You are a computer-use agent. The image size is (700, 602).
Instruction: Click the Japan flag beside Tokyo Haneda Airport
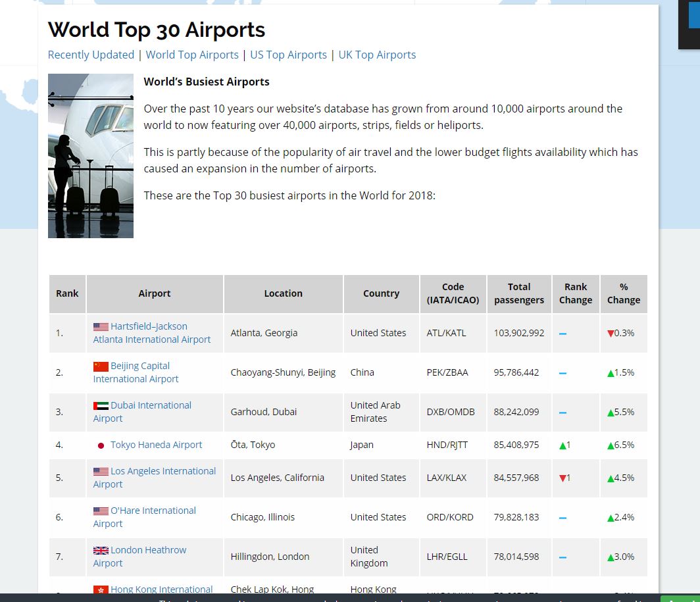pos(100,445)
